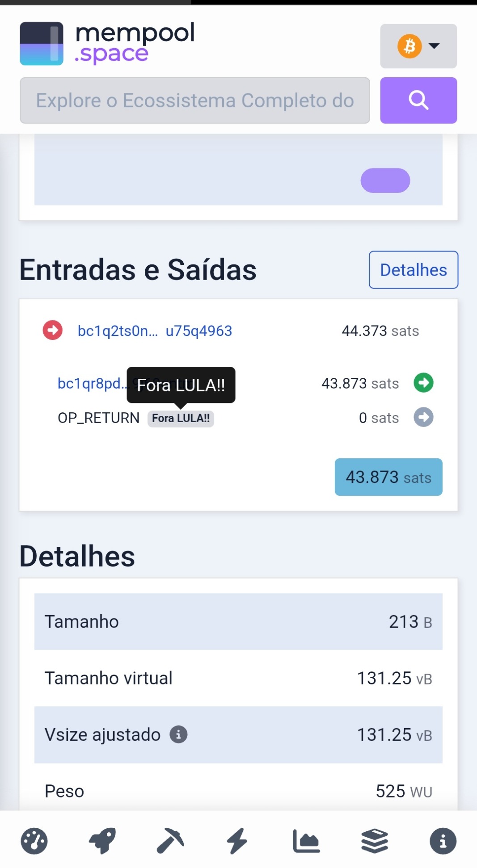Screen dimensions: 477x868
Task: Open the Lightning network bolt page
Action: [237, 841]
